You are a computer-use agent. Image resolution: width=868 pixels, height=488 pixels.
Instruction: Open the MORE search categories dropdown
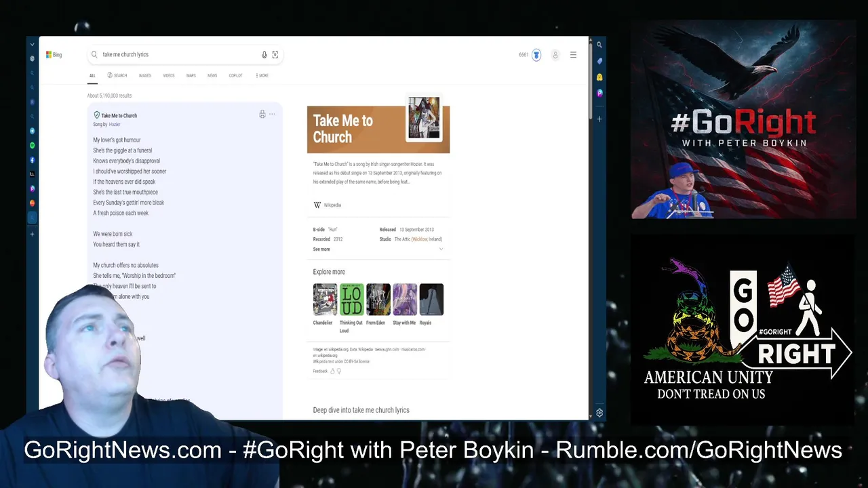click(262, 75)
